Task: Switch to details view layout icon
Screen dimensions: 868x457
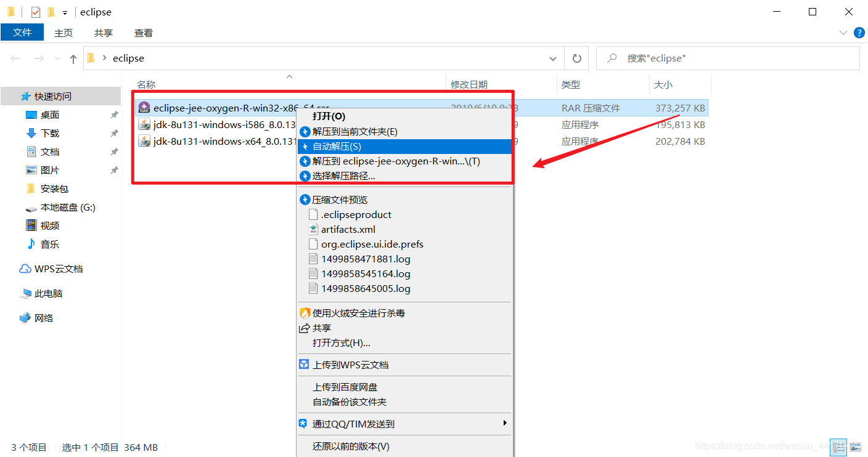Action: coord(838,447)
